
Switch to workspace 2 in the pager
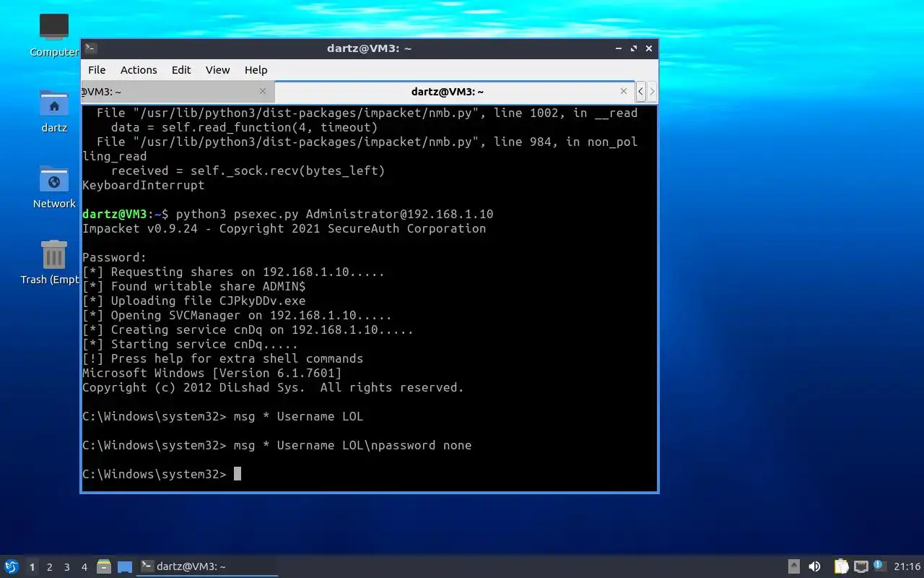tap(50, 567)
